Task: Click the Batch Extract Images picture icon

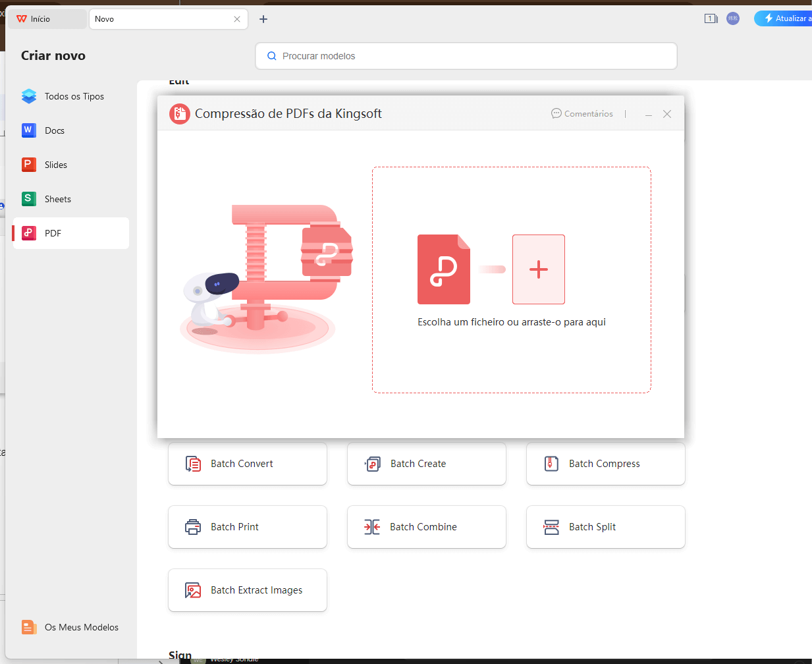Action: pyautogui.click(x=193, y=590)
